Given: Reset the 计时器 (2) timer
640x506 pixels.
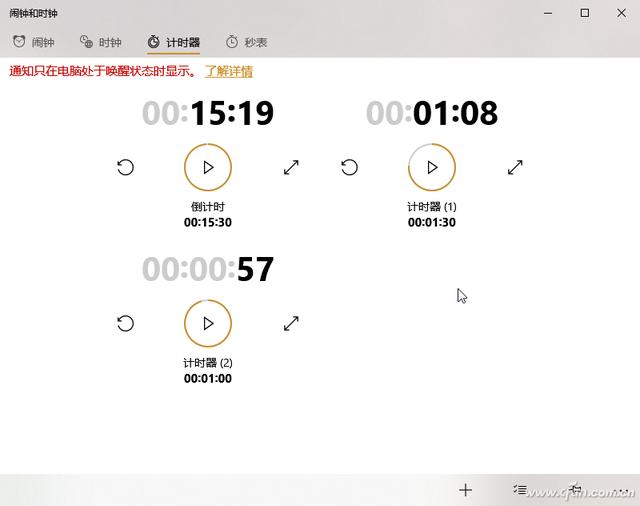Looking at the screenshot, I should [125, 324].
